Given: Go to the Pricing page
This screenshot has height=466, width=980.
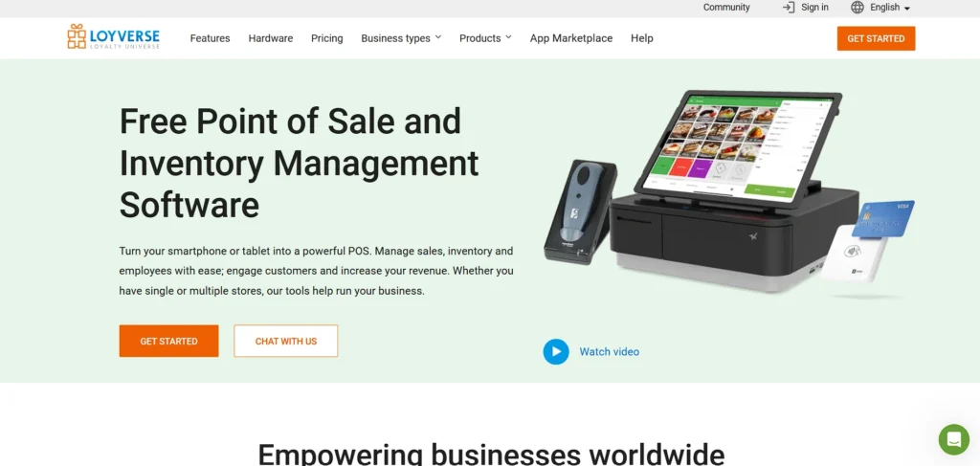Looking at the screenshot, I should 327,38.
